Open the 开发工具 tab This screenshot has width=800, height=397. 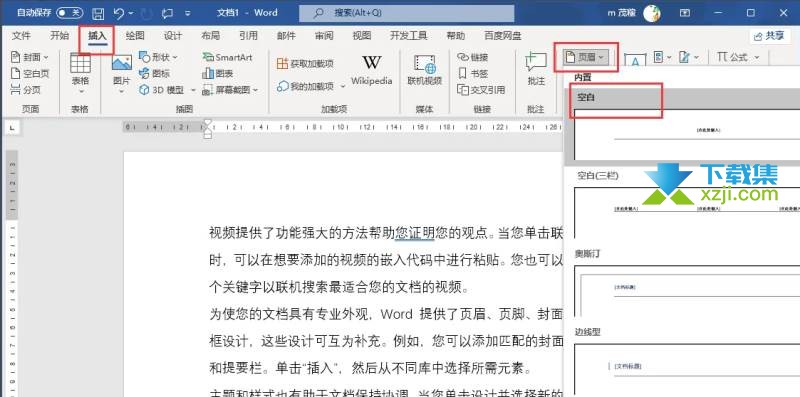409,36
